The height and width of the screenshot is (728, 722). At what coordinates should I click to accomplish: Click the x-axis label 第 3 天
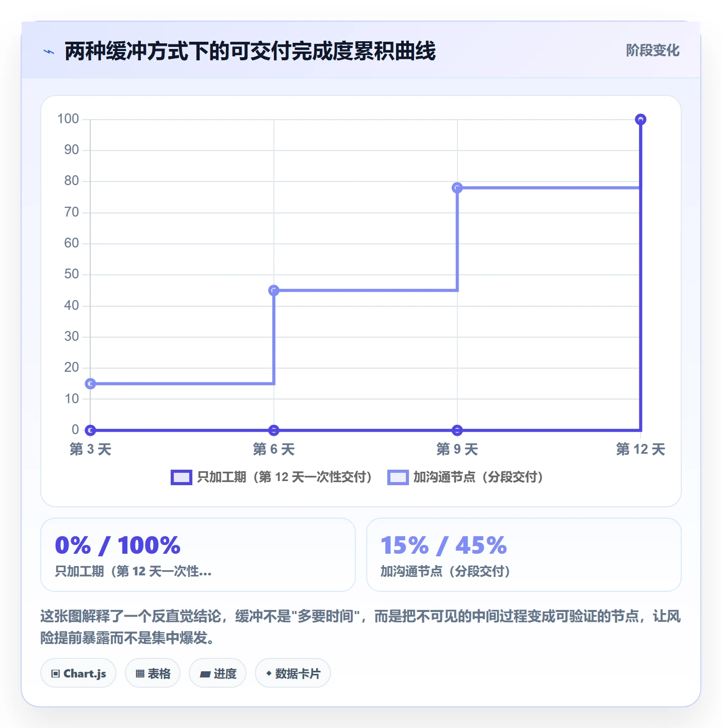[x=90, y=449]
